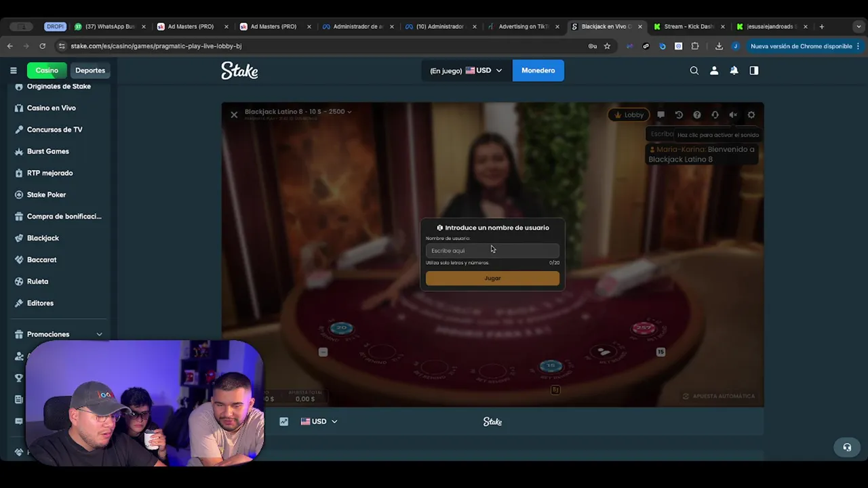
Task: Switch to the Stream - Kick Dashboard tab
Action: [x=688, y=26]
